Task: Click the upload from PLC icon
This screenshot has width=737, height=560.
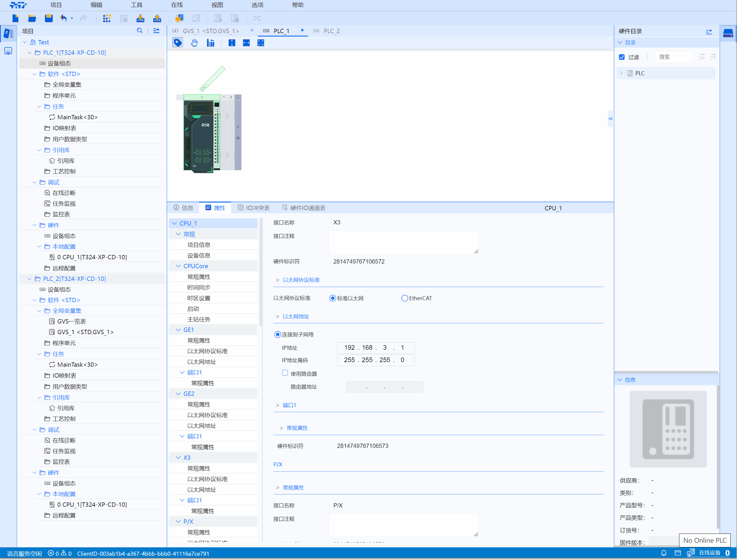Action: (157, 18)
